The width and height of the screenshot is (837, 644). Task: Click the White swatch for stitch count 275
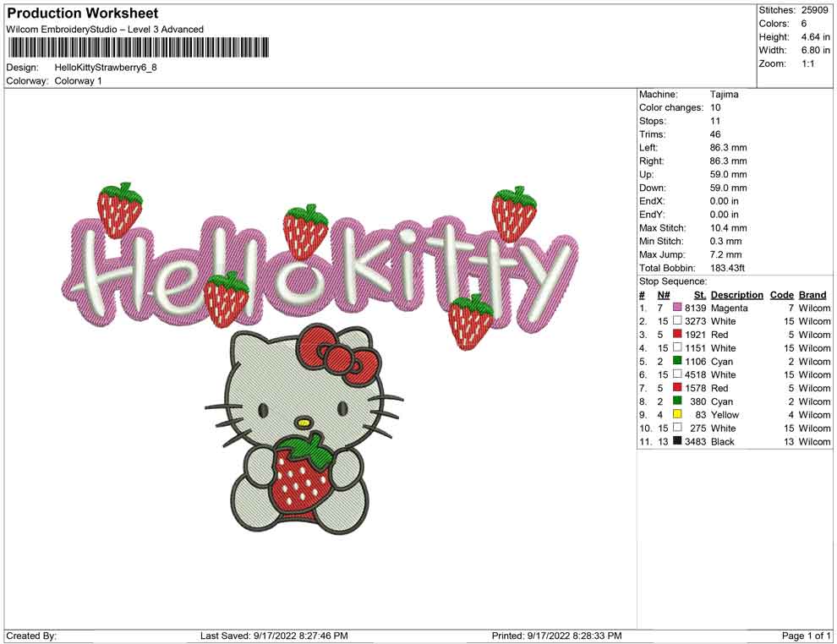tap(677, 428)
